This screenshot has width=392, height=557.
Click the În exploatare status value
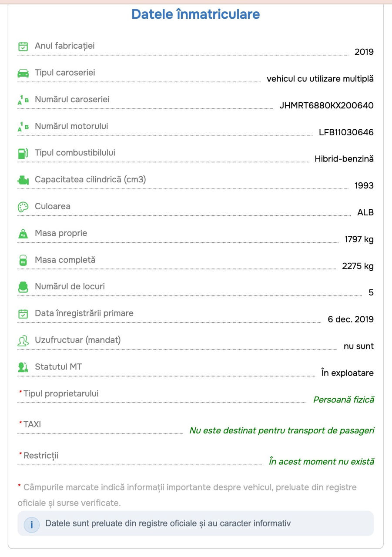tap(347, 373)
